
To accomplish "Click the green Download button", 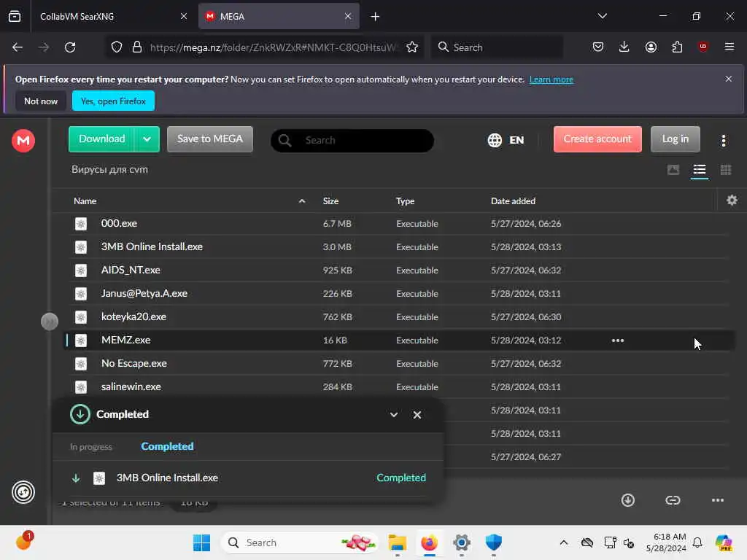I will tap(101, 139).
